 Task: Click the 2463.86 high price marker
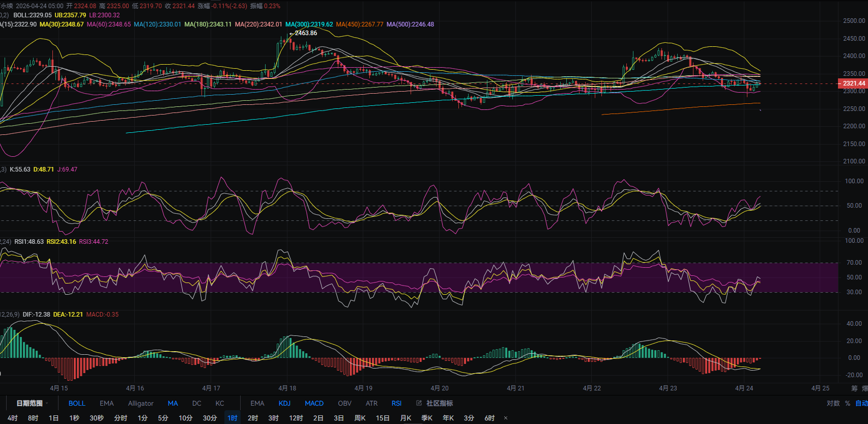305,33
